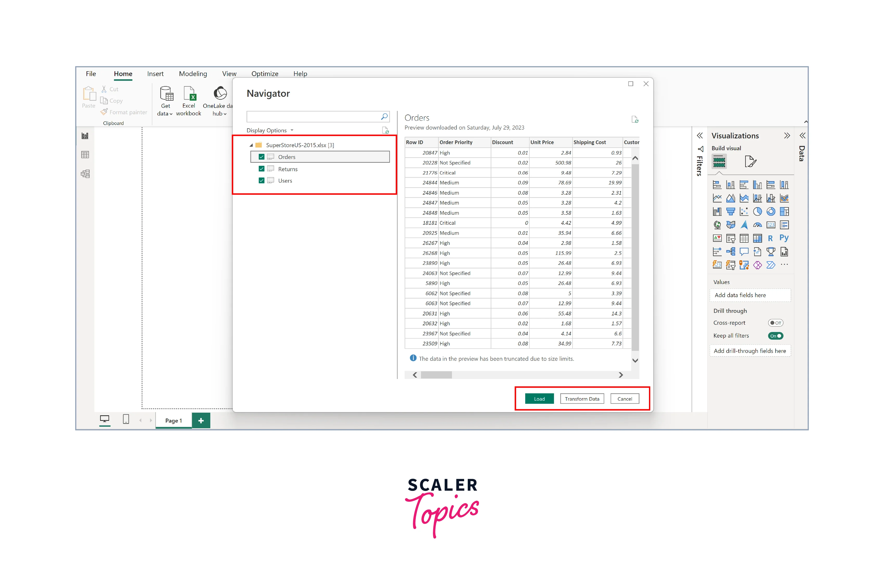
Task: Open the Model view sidebar icon
Action: click(x=85, y=174)
